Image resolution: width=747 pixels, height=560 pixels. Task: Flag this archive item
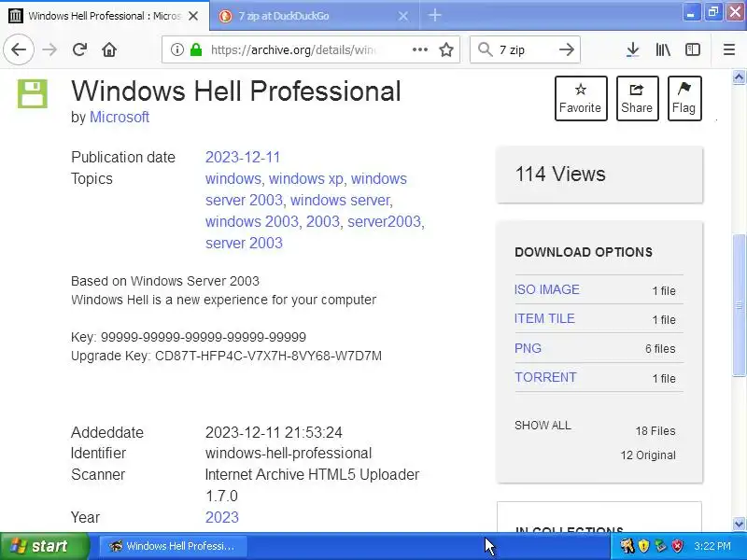coord(684,98)
